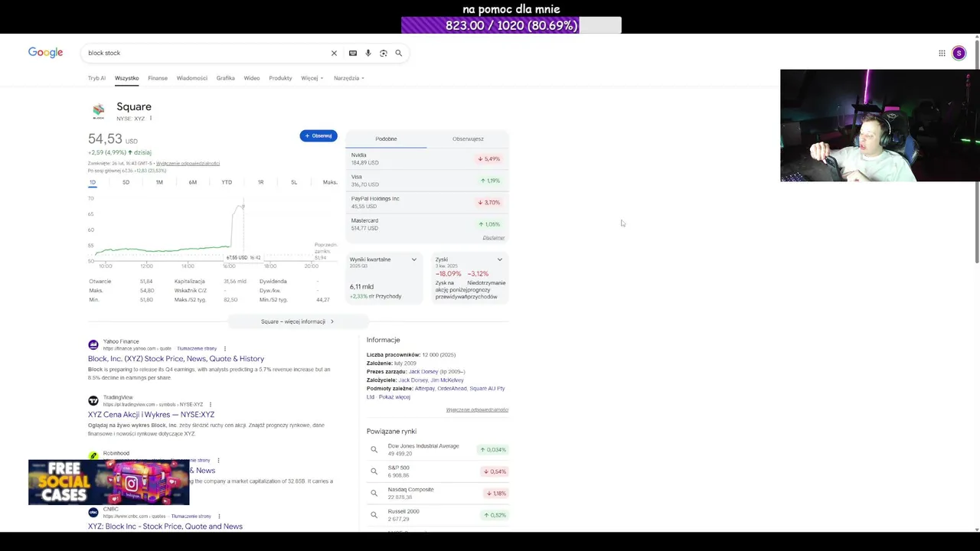
Task: Select the 5L chart range
Action: point(294,182)
